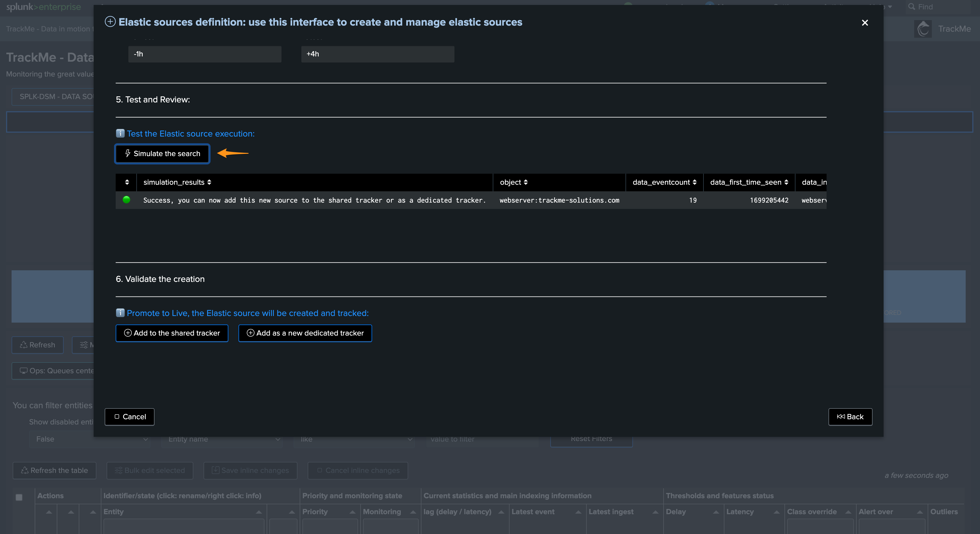Click the TrackMe app logo icon
The image size is (980, 534).
coord(922,29)
